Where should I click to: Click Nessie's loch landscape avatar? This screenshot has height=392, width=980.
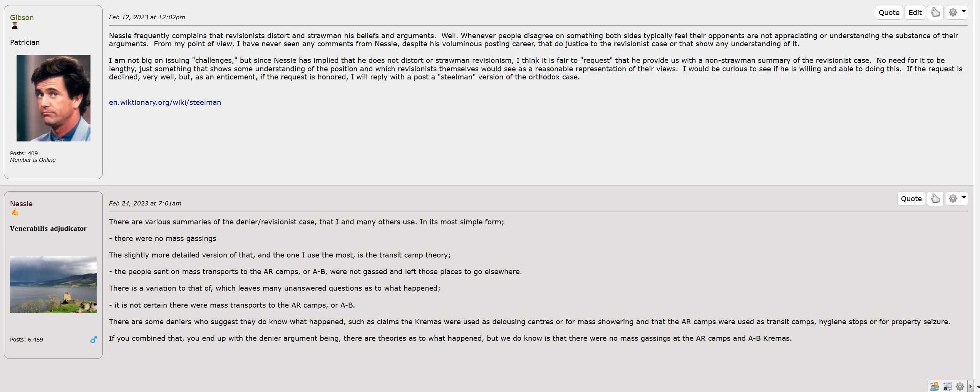[x=53, y=284]
